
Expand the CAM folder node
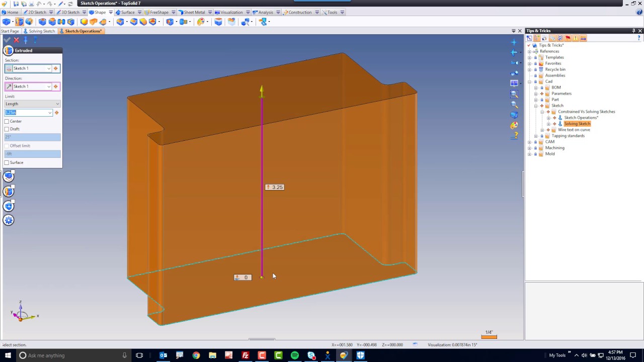pos(529,142)
